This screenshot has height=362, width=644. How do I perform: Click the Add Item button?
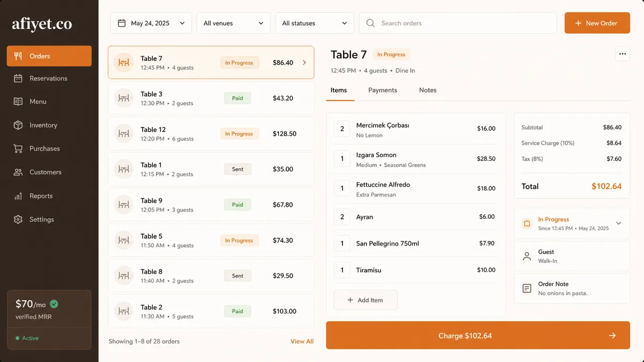(365, 300)
